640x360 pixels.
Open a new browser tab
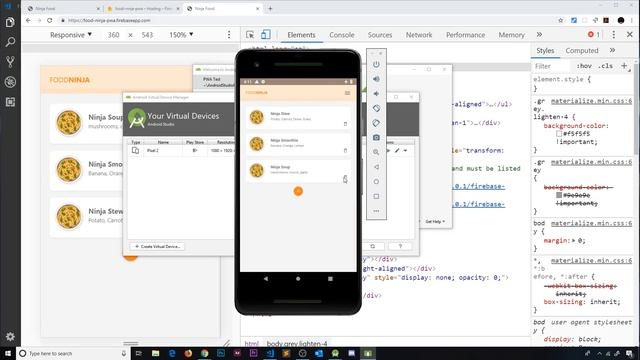pos(270,8)
